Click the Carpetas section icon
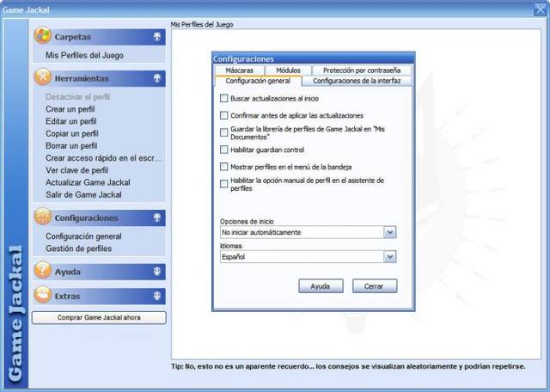 click(x=43, y=36)
